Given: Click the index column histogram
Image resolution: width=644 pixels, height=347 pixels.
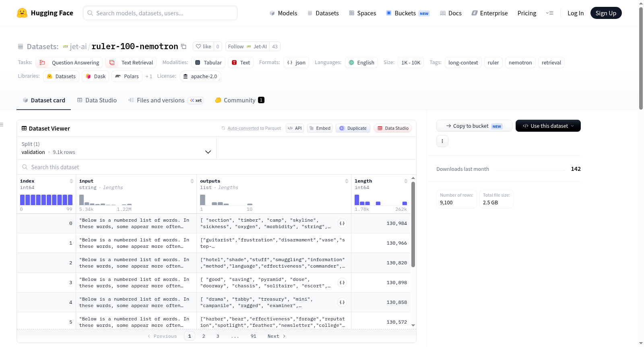Looking at the screenshot, I should 46,200.
